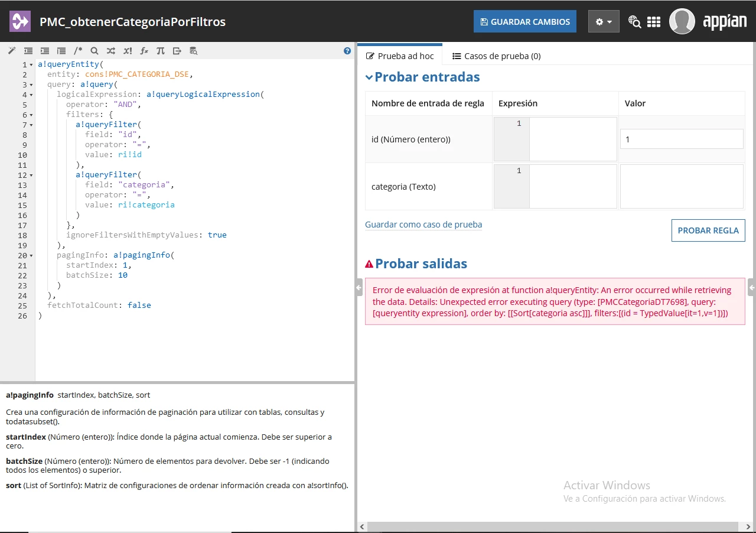Image resolution: width=756 pixels, height=533 pixels.
Task: Click the rule title PMC_obtenerCategoriaPorFiltros
Action: [132, 22]
